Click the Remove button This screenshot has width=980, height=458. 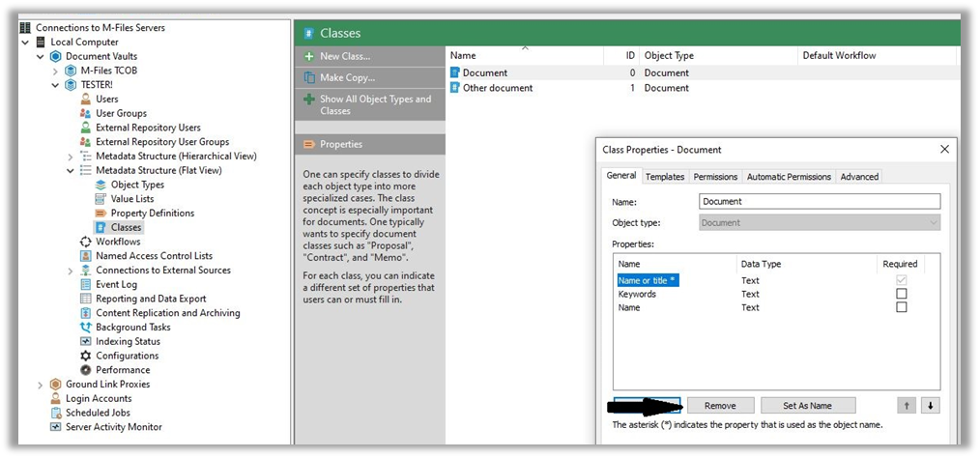click(721, 406)
